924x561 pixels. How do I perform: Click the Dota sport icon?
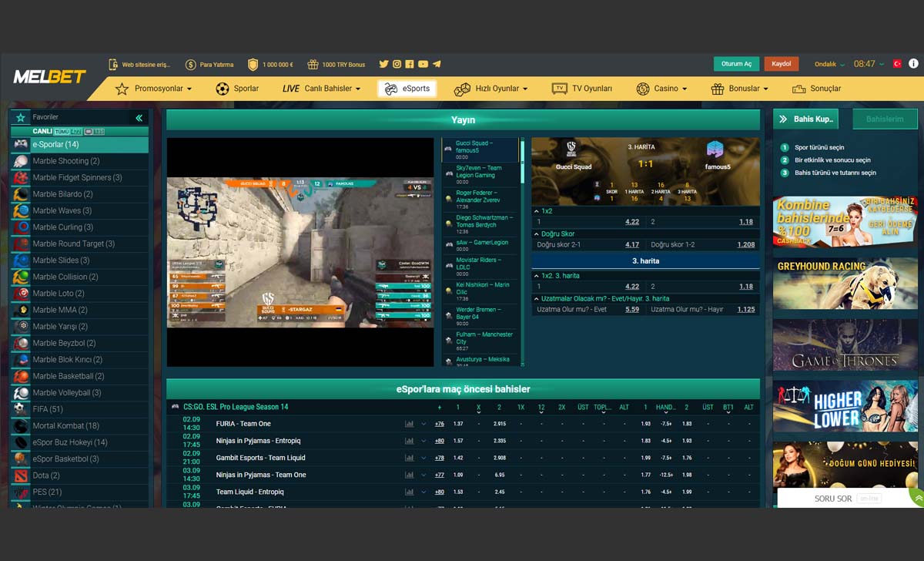(x=21, y=475)
